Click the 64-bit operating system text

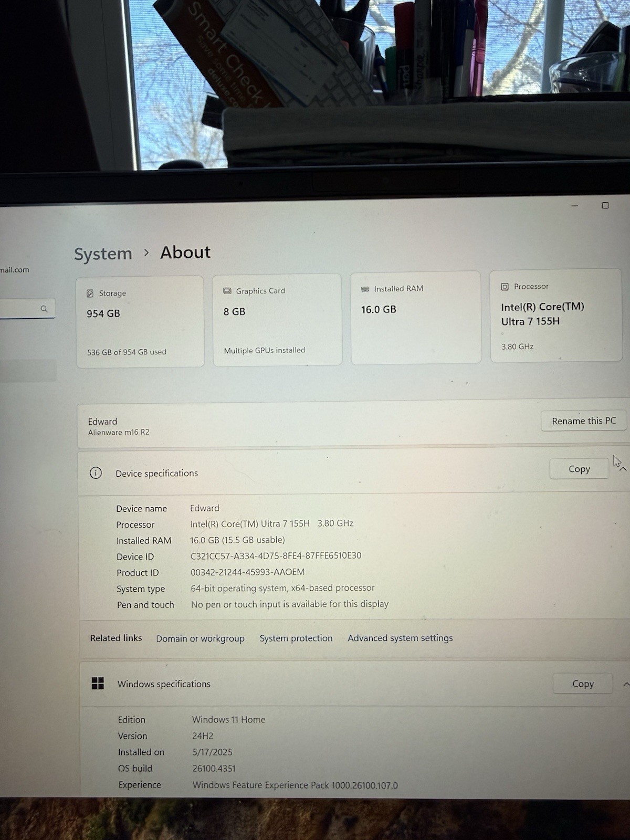[x=282, y=588]
